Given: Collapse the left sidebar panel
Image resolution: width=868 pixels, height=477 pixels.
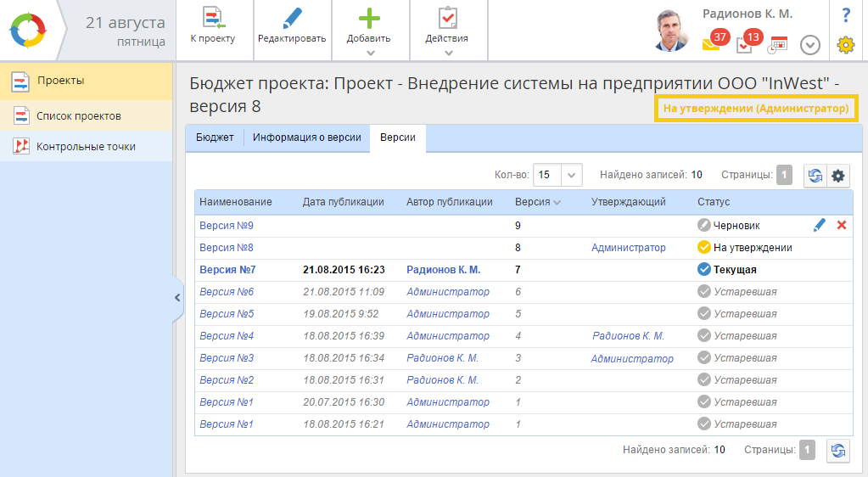Looking at the screenshot, I should (177, 298).
